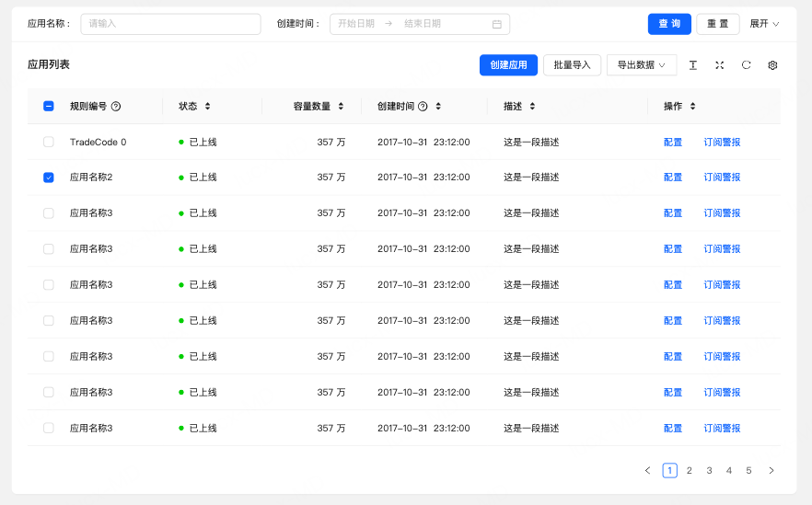The height and width of the screenshot is (505, 812).
Task: Sort by 状态 column arrows
Action: coord(208,106)
